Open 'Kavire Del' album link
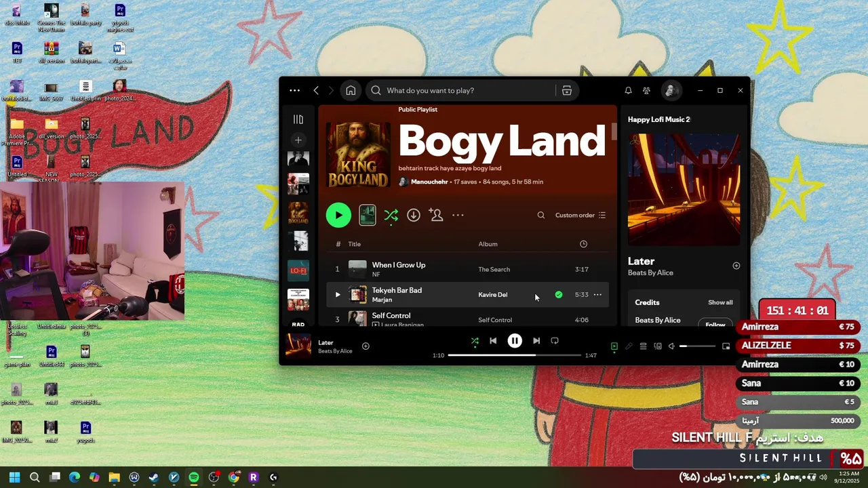This screenshot has height=488, width=868. click(493, 295)
